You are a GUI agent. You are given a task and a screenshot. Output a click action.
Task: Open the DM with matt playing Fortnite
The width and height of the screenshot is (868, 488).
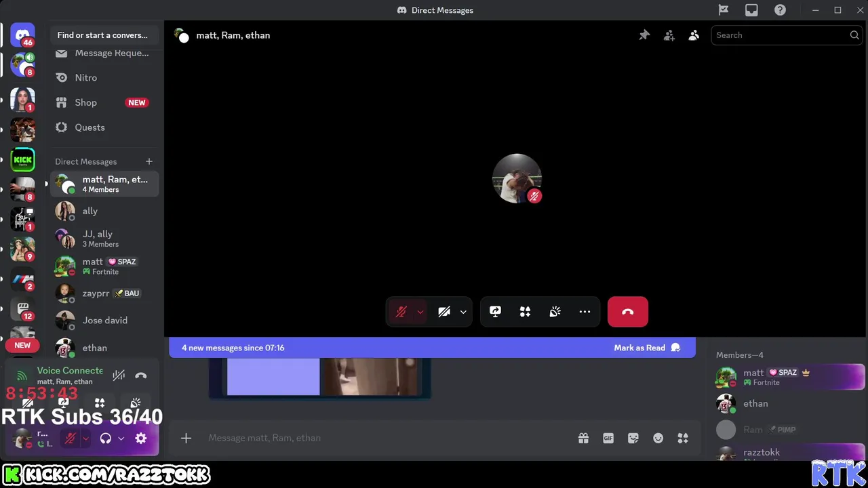click(104, 266)
